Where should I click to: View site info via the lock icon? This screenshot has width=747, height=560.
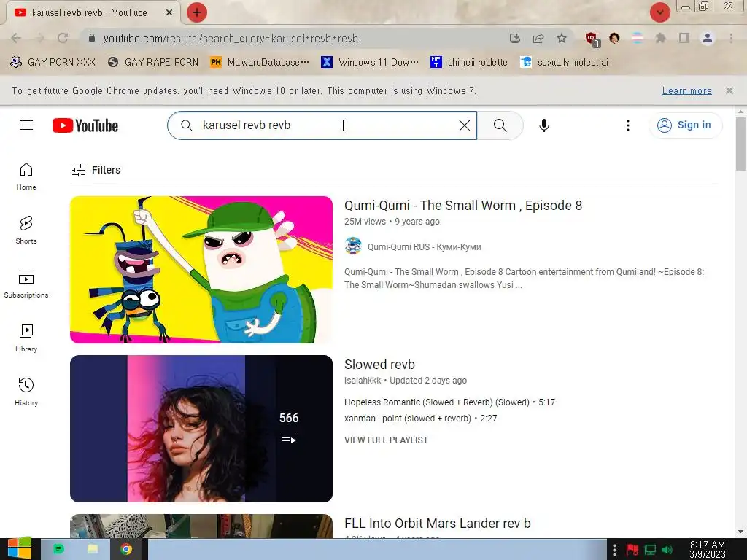(x=92, y=38)
